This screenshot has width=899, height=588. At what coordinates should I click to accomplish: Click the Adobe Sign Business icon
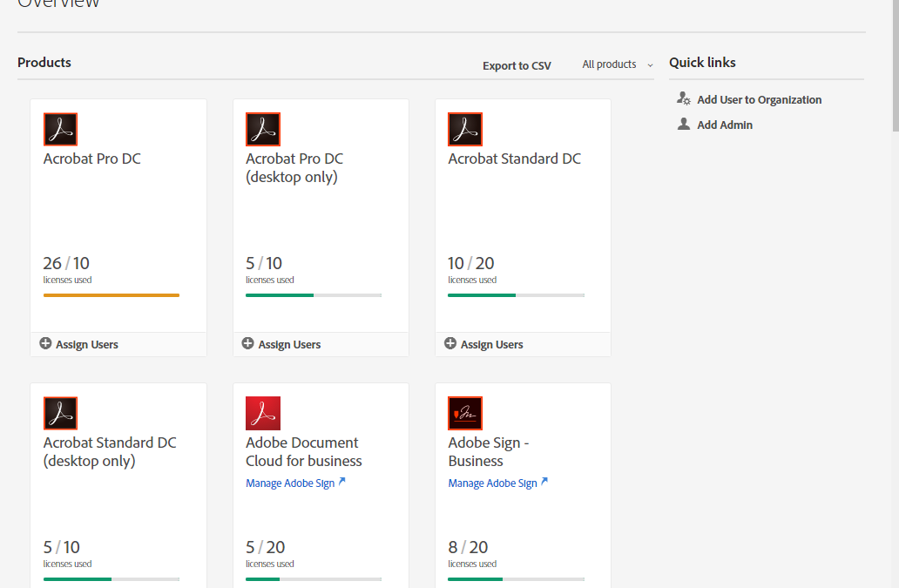click(464, 414)
